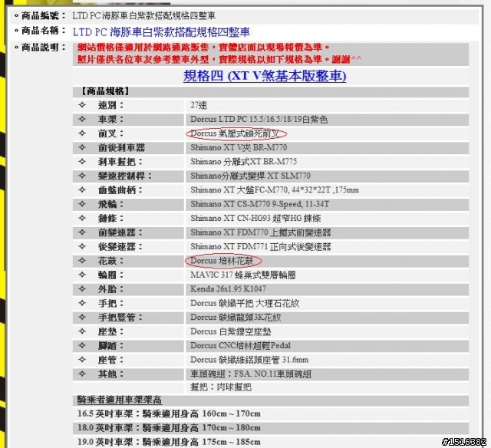
Task: Click product name LTD PC 海豚車白紫款搭配規格四整車 in blue
Action: pyautogui.click(x=161, y=32)
